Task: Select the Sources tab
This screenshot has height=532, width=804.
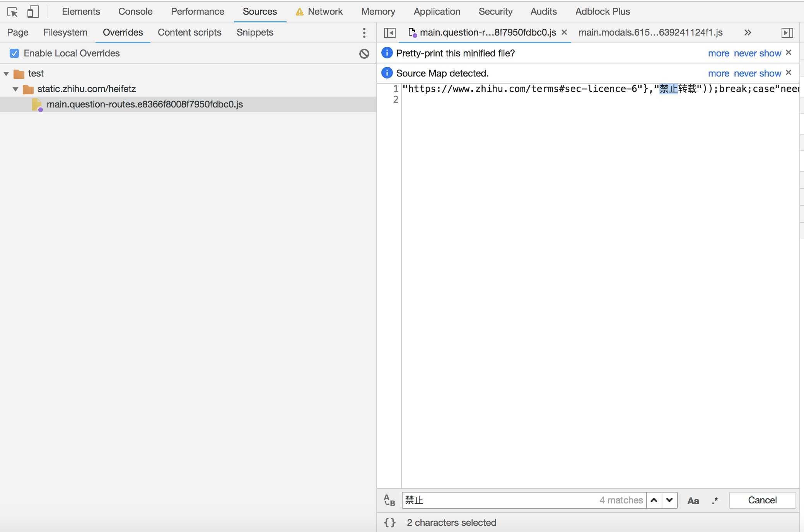Action: pyautogui.click(x=260, y=12)
